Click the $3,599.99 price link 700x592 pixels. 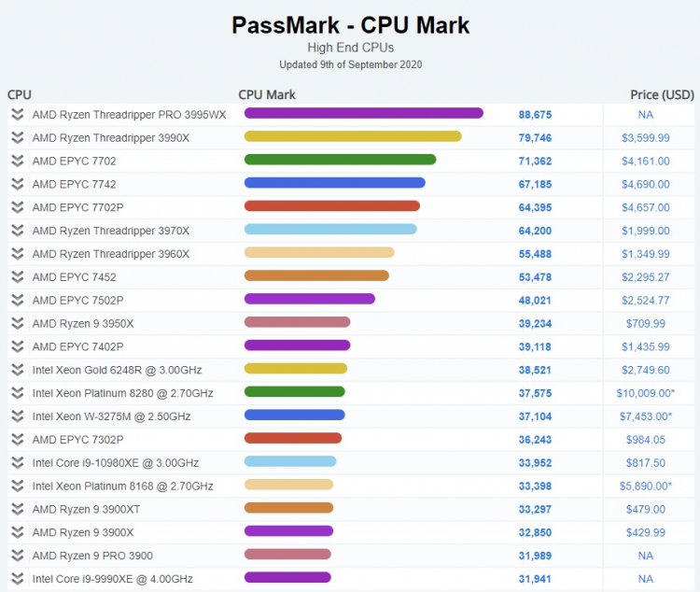click(x=646, y=138)
